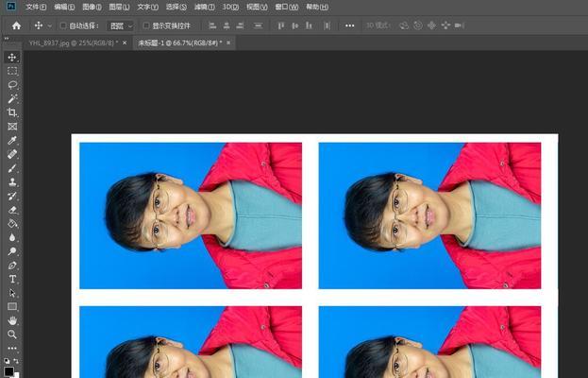Viewport: 588px width, 378px height.
Task: Select the Eraser tool
Action: [12, 210]
